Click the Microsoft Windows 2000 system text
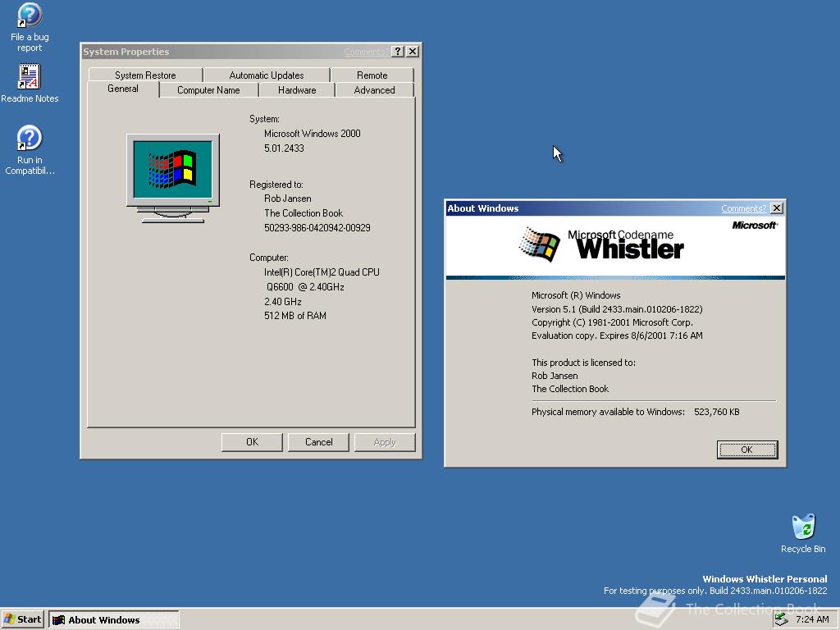840x630 pixels. pyautogui.click(x=312, y=134)
